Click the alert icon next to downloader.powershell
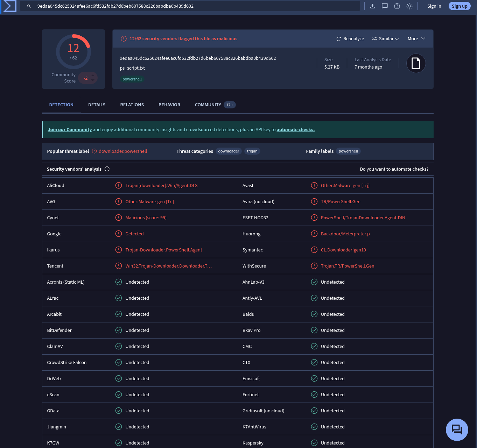This screenshot has height=448, width=477. pyautogui.click(x=94, y=151)
